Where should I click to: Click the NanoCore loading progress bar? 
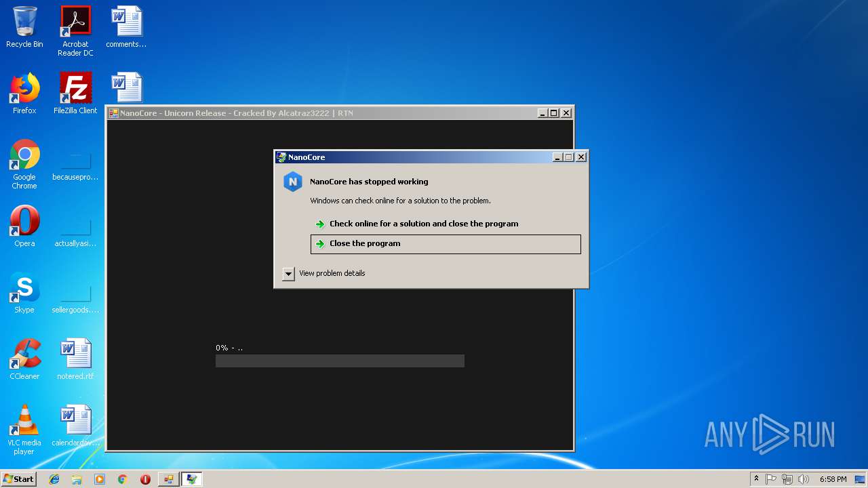tap(340, 361)
